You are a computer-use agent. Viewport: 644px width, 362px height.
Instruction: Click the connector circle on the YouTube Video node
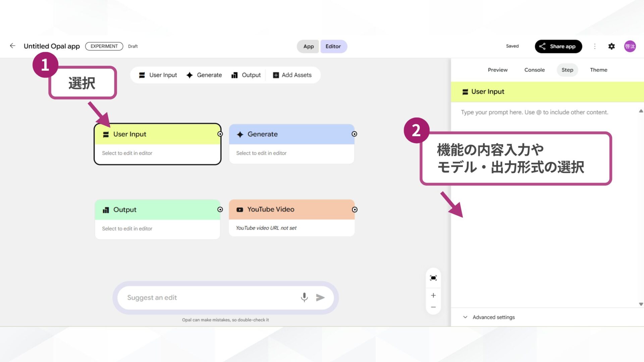point(355,209)
